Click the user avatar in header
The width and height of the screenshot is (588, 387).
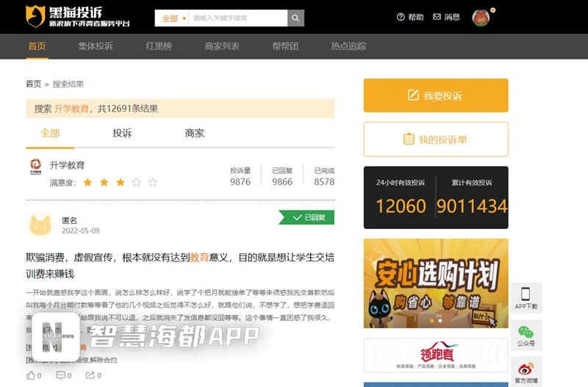point(481,18)
